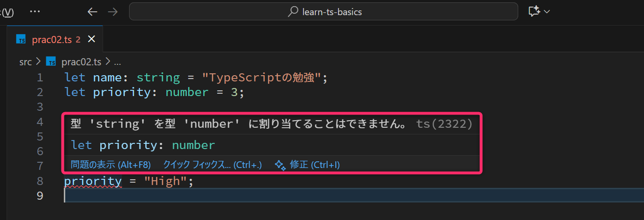644x220 pixels.
Task: Click the learn-ts-basics command center search box
Action: pos(323,12)
